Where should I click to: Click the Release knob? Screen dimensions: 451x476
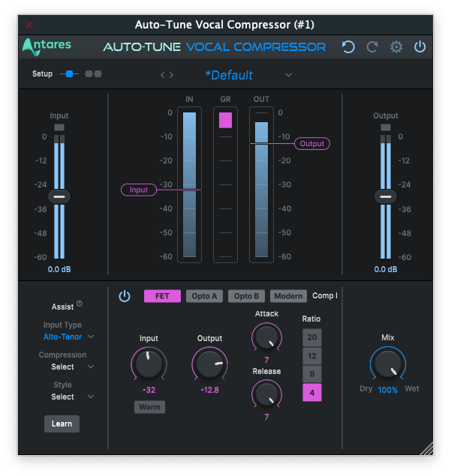[266, 394]
